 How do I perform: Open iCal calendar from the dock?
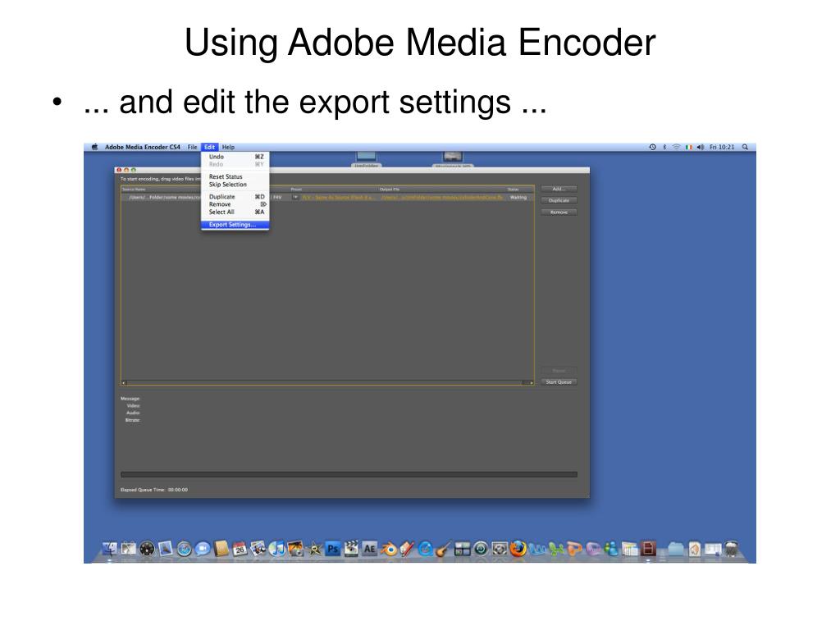pos(240,549)
